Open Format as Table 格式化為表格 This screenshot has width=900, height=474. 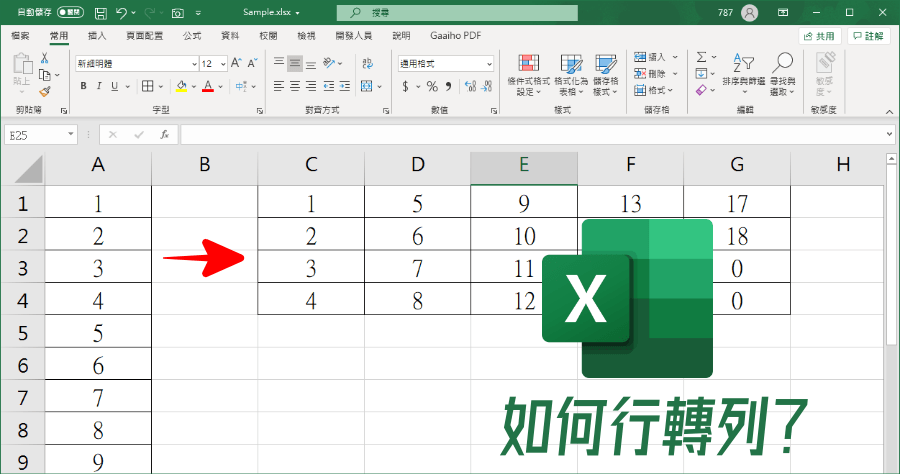[x=571, y=76]
